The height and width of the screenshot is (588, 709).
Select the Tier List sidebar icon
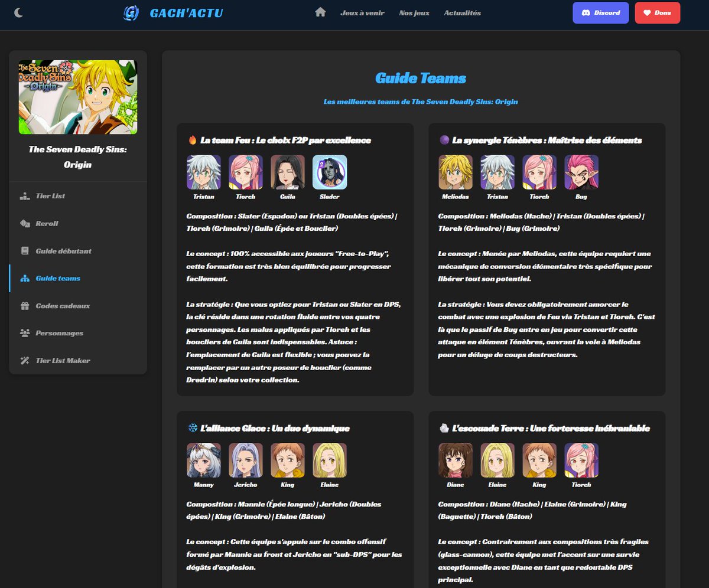pos(25,195)
